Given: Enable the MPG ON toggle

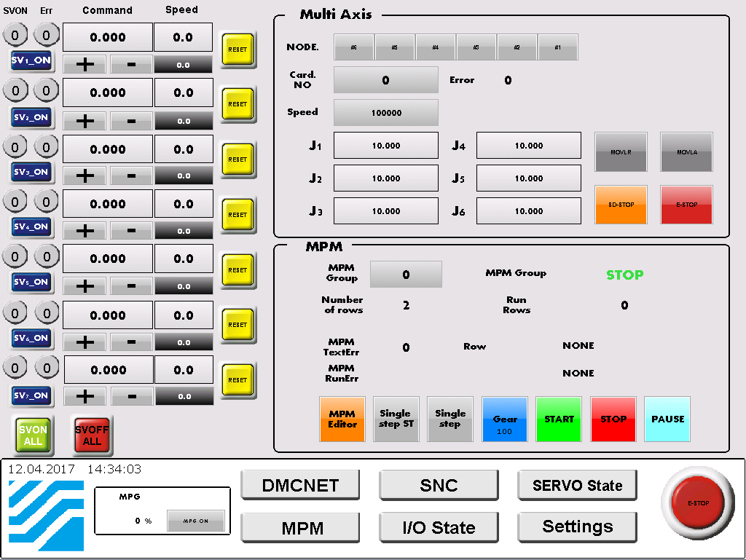Looking at the screenshot, I should point(195,521).
